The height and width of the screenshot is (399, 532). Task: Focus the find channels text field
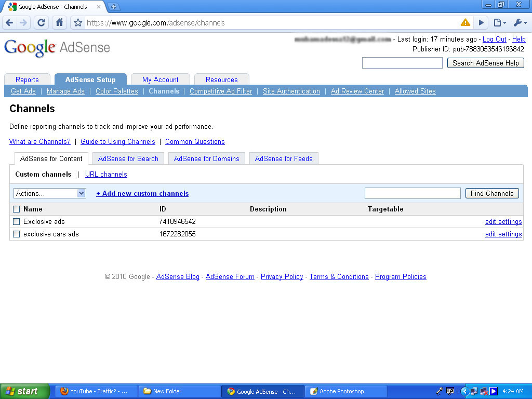click(x=413, y=193)
